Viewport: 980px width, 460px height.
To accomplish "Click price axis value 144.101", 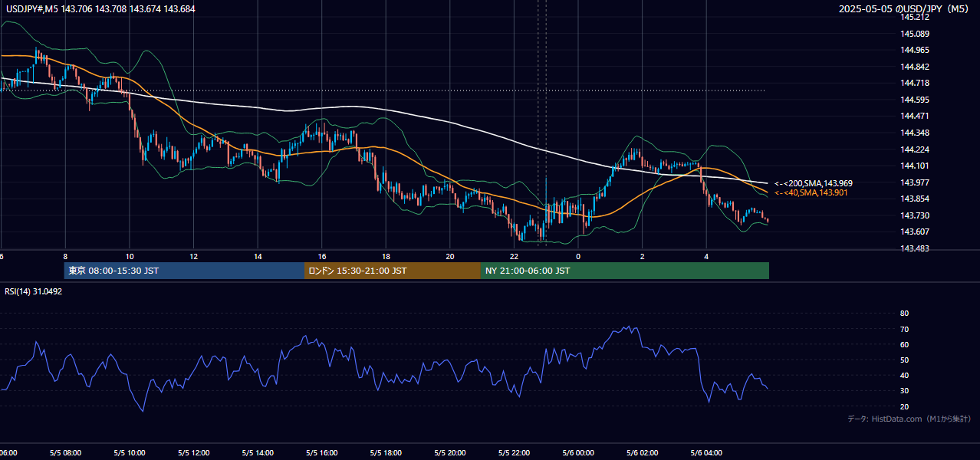I will 914,166.
